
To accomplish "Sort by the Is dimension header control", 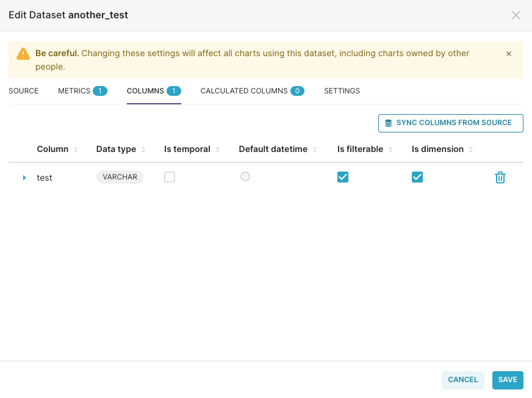I will (x=470, y=149).
